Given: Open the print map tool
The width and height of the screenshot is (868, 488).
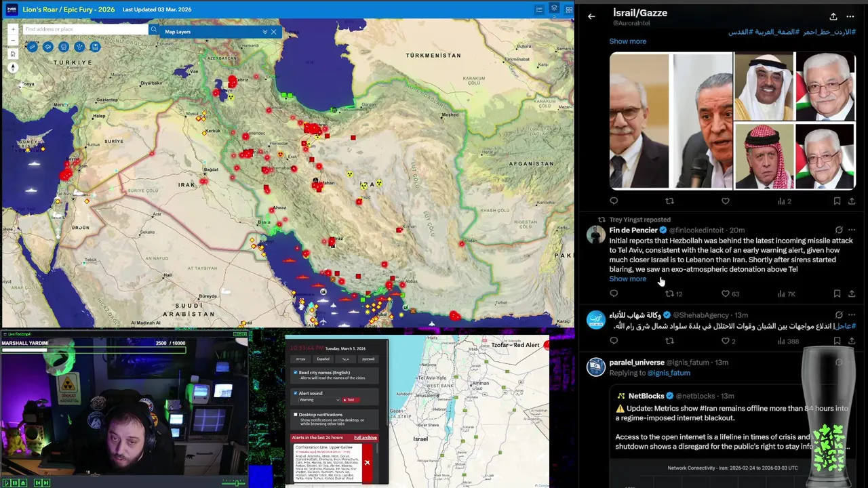Looking at the screenshot, I should 64,47.
